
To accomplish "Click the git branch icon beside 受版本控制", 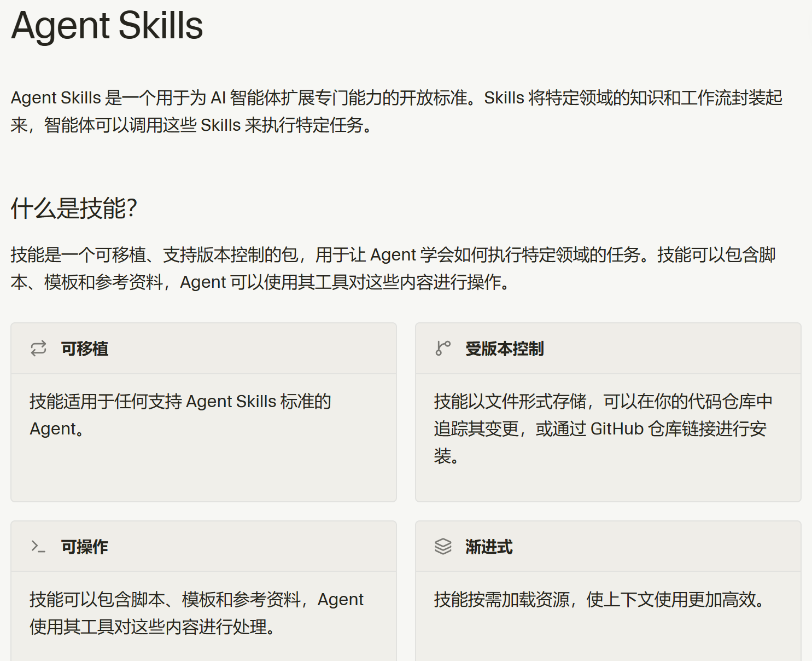I will [443, 349].
